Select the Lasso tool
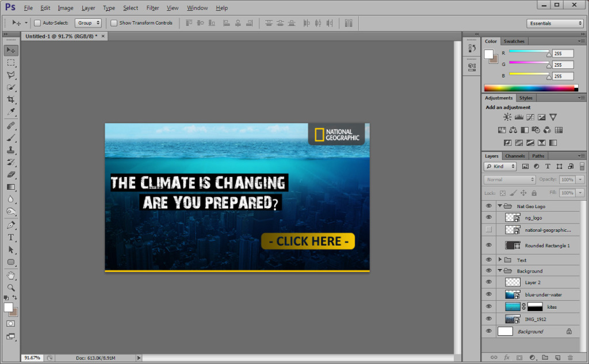 pyautogui.click(x=11, y=75)
